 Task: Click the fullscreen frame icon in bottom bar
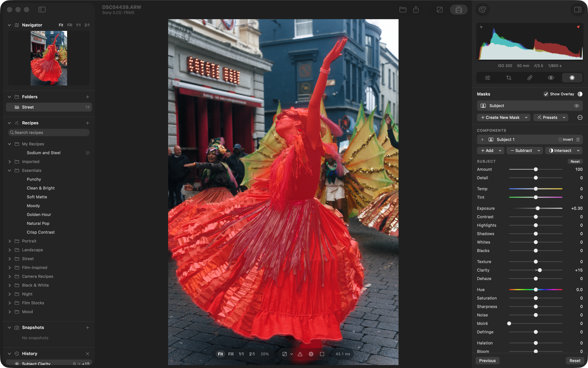[322, 354]
